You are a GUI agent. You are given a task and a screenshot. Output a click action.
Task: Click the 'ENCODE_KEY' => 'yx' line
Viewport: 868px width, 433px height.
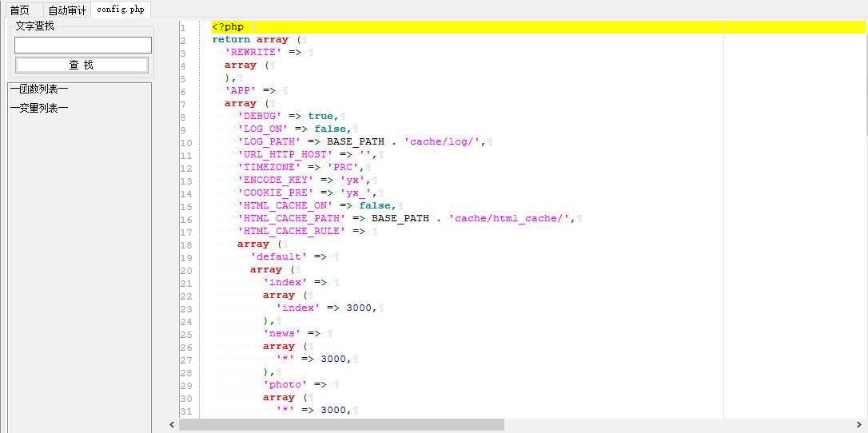(x=305, y=180)
